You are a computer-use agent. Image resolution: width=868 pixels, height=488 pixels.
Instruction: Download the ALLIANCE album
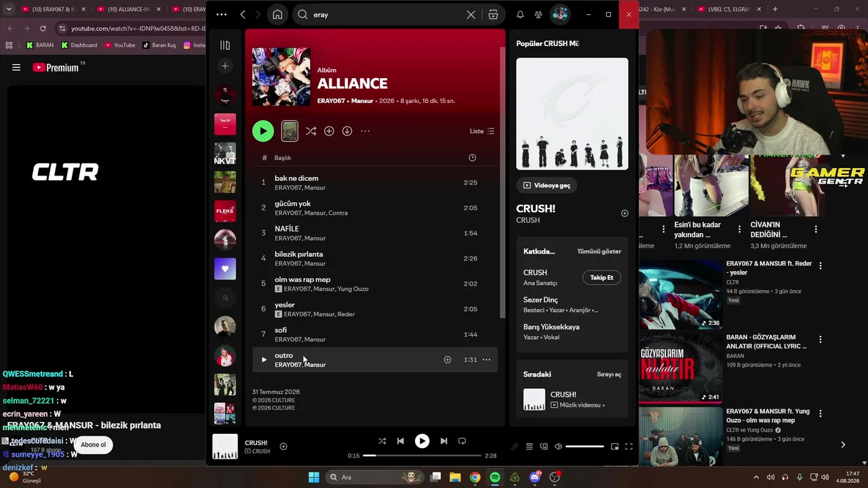point(347,131)
